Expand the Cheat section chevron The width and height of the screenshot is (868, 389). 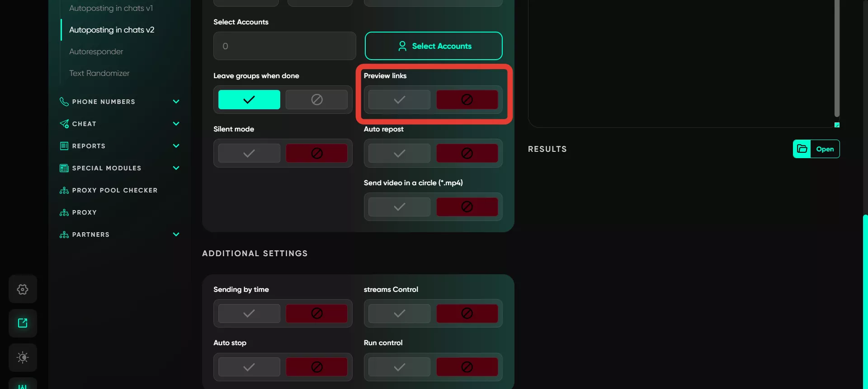(176, 124)
